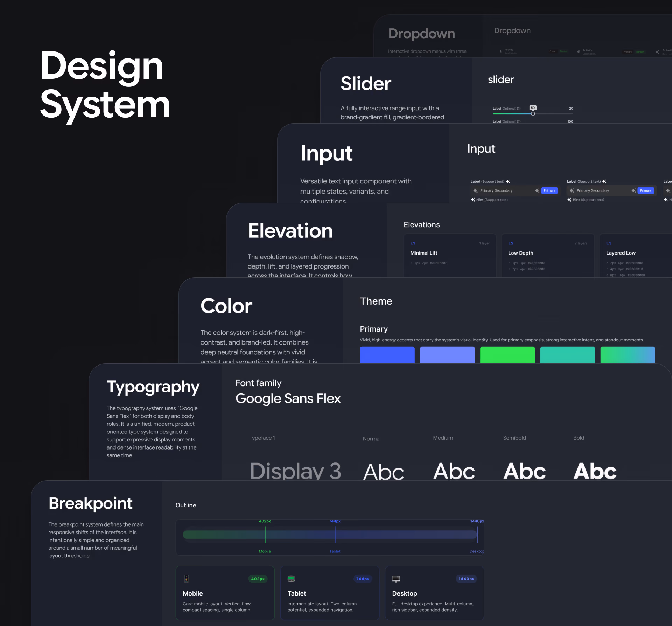
Task: Click the Mobile label under the outline bar
Action: (265, 551)
